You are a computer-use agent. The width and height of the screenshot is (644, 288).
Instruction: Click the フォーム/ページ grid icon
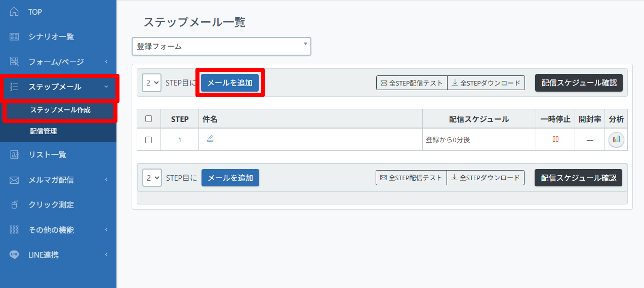14,62
